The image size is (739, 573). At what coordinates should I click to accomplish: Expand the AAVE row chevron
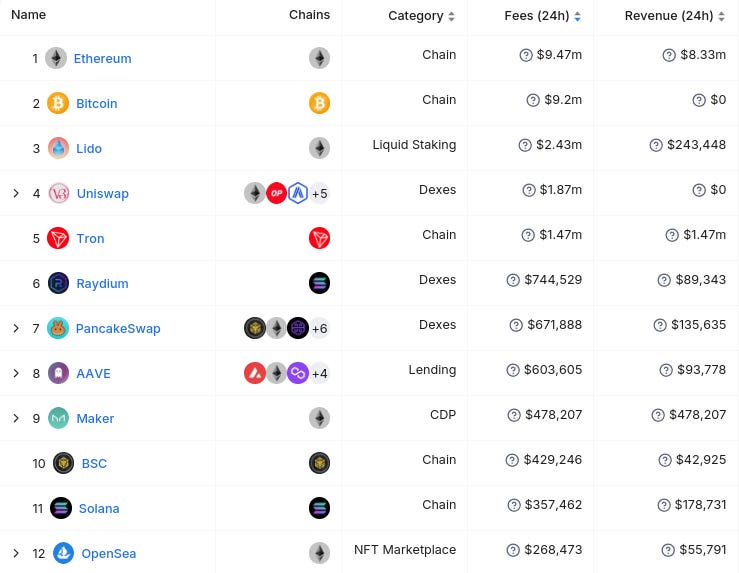[16, 373]
